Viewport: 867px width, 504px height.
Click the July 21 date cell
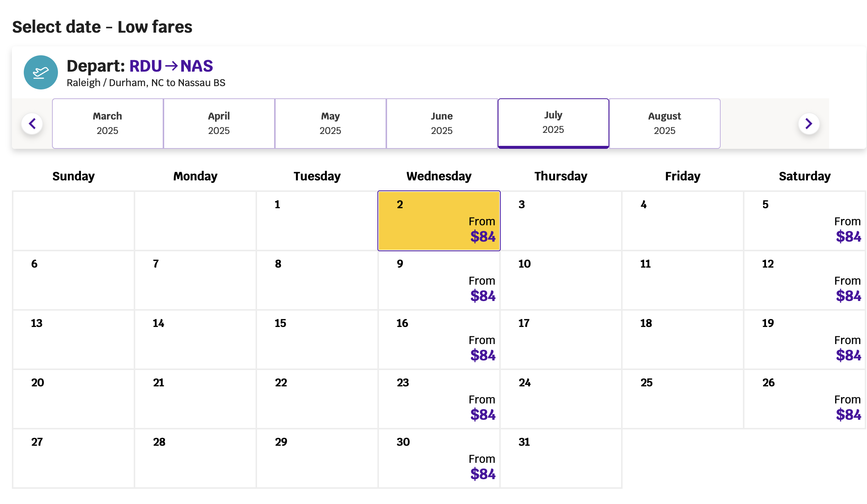195,399
